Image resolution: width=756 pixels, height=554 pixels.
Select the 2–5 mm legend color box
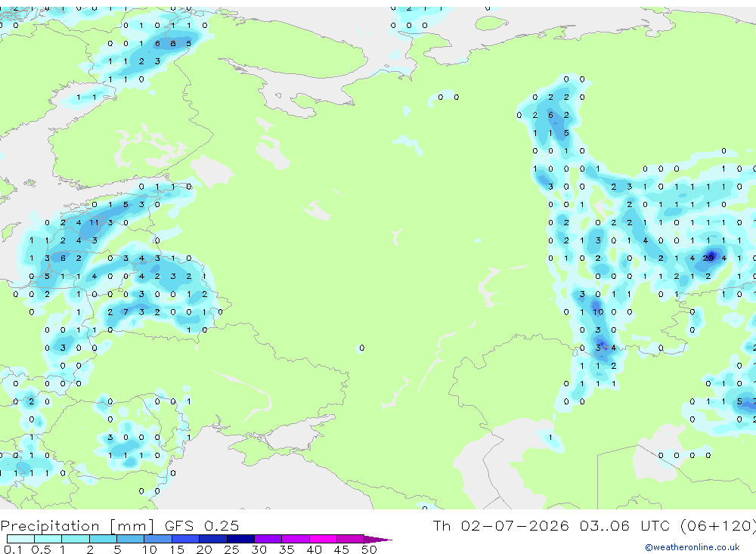click(103, 539)
